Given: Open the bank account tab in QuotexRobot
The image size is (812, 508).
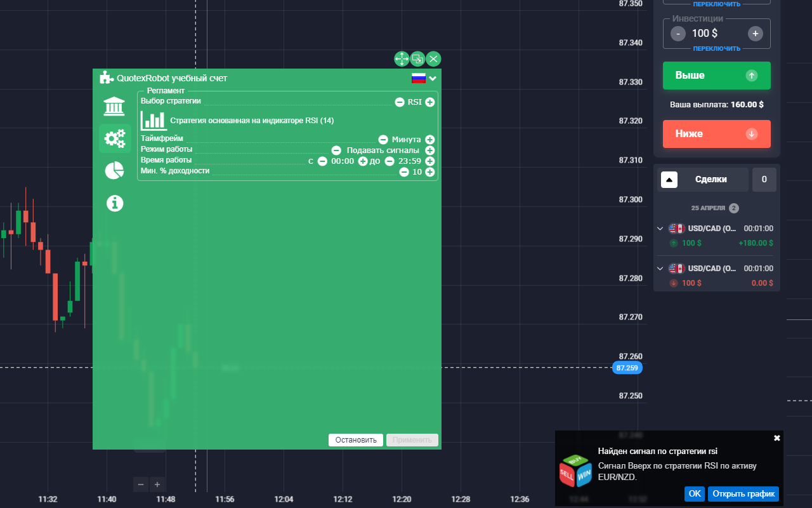Looking at the screenshot, I should point(114,107).
